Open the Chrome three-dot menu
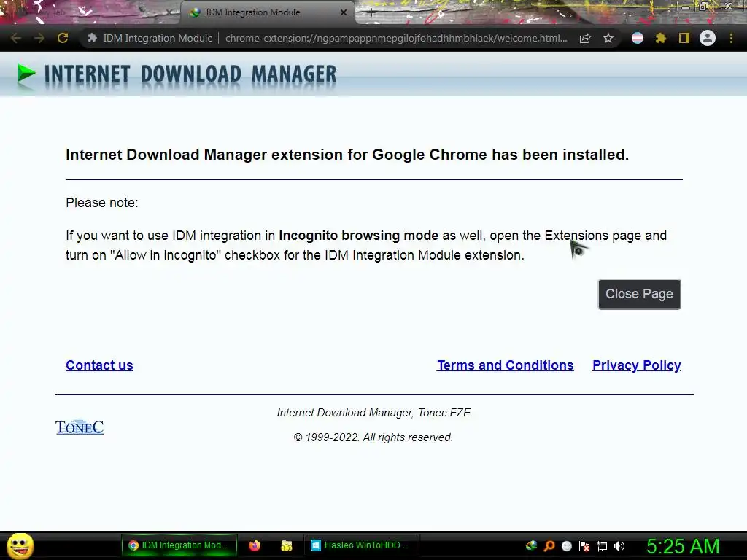Screen dimensions: 747x560 pos(731,38)
